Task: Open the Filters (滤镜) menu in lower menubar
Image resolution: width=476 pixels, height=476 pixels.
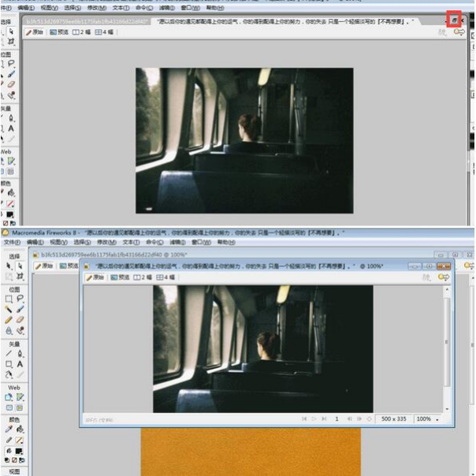Action: click(x=167, y=243)
